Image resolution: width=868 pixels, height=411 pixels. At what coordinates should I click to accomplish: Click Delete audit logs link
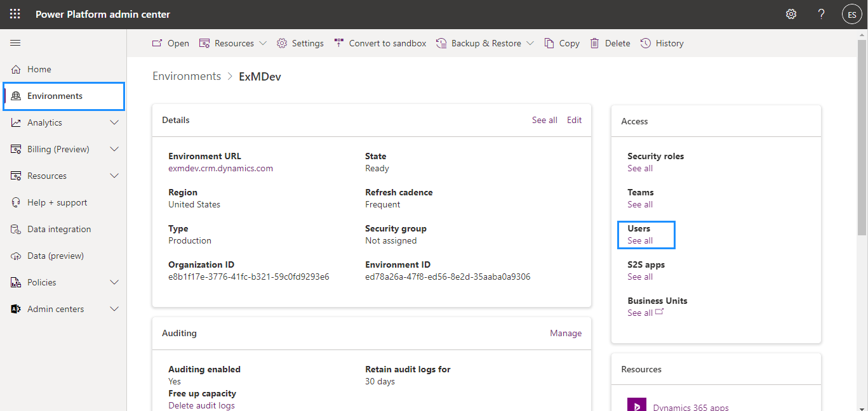click(201, 405)
